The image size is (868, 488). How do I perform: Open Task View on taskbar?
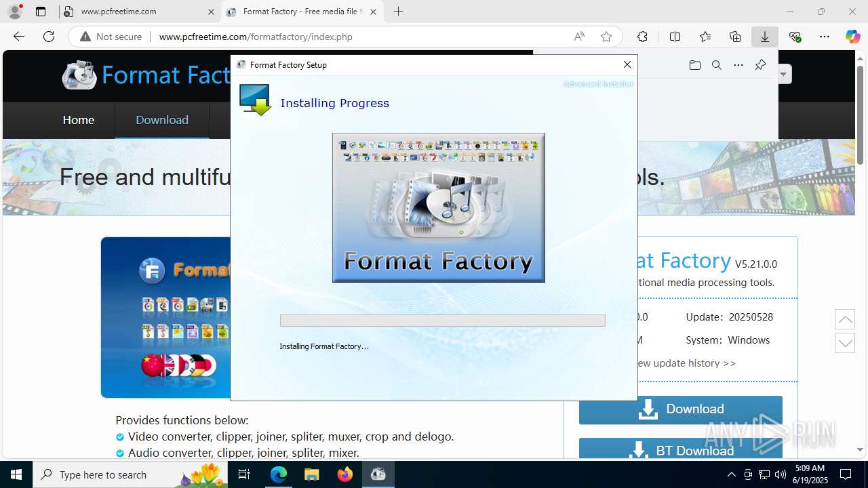click(x=245, y=474)
